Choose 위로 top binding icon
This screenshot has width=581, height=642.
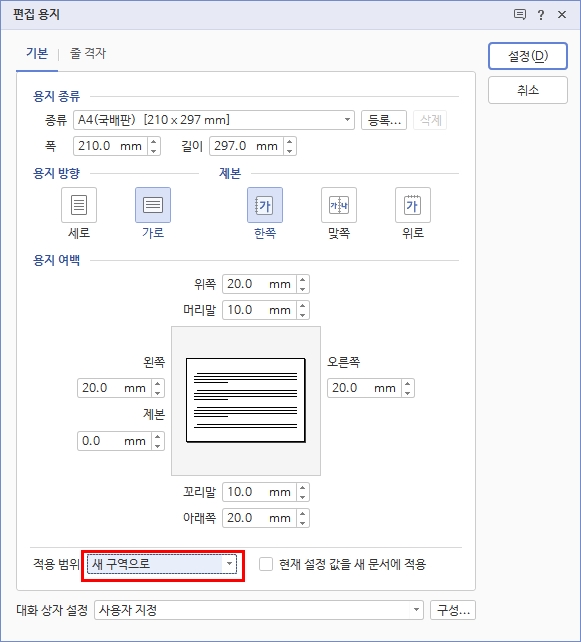coord(413,205)
